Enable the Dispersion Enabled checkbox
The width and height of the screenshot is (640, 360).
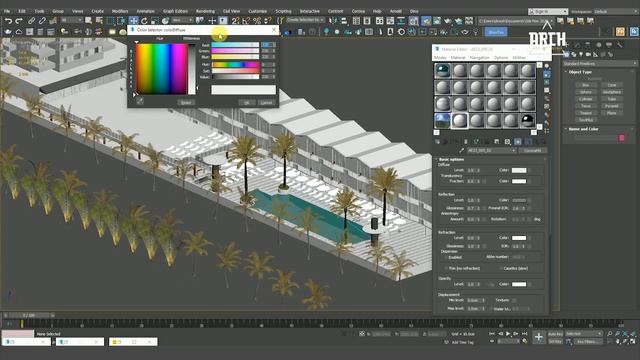click(x=447, y=258)
